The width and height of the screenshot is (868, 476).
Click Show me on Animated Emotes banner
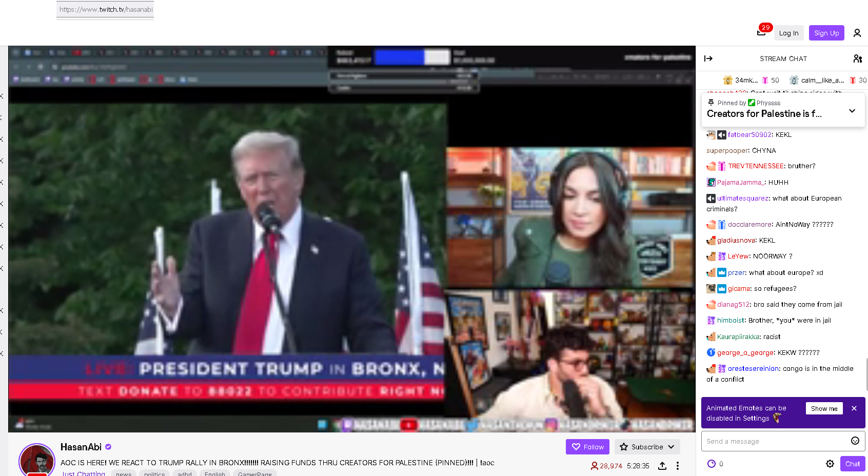click(x=824, y=408)
